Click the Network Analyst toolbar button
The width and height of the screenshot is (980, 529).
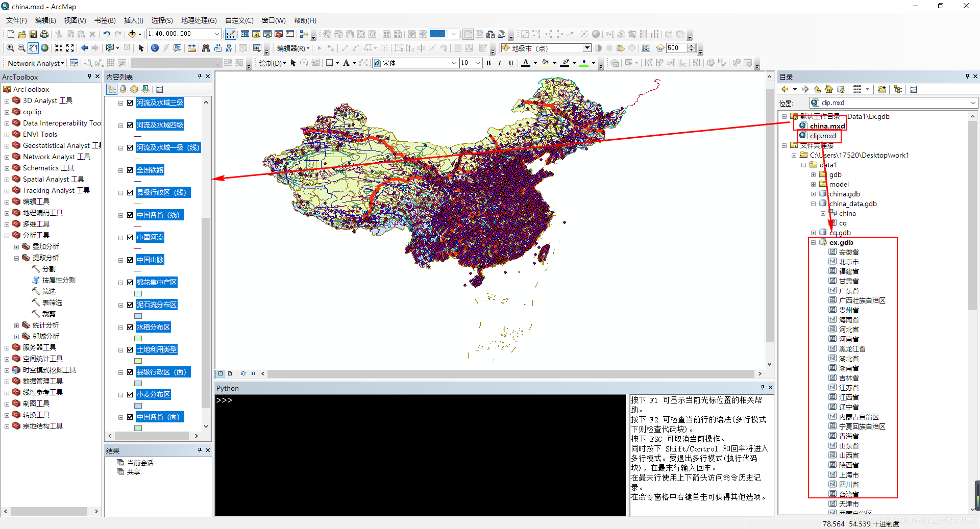pos(36,63)
